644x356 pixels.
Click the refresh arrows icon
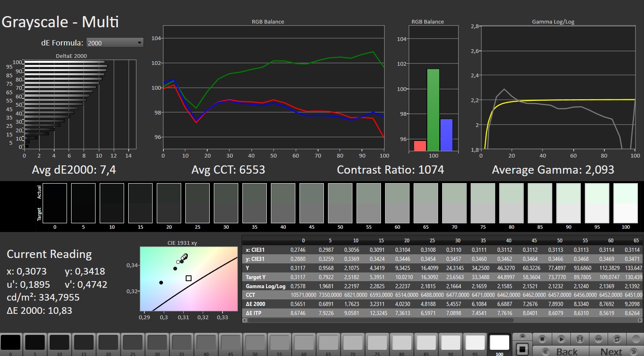pos(617,339)
